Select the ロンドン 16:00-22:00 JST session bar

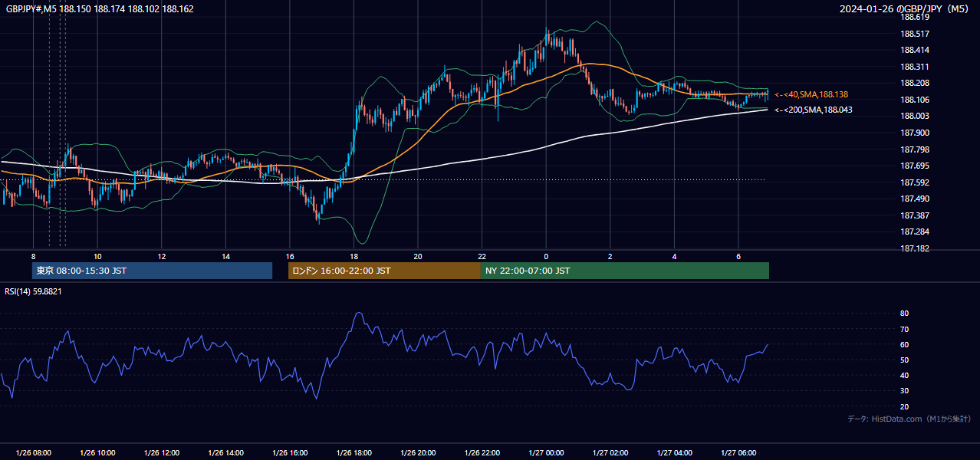[384, 271]
